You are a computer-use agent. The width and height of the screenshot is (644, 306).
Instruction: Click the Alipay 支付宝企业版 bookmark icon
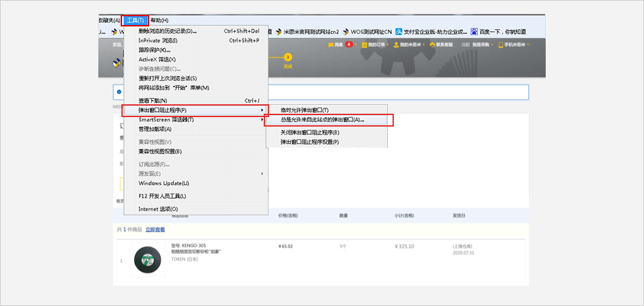(x=400, y=31)
